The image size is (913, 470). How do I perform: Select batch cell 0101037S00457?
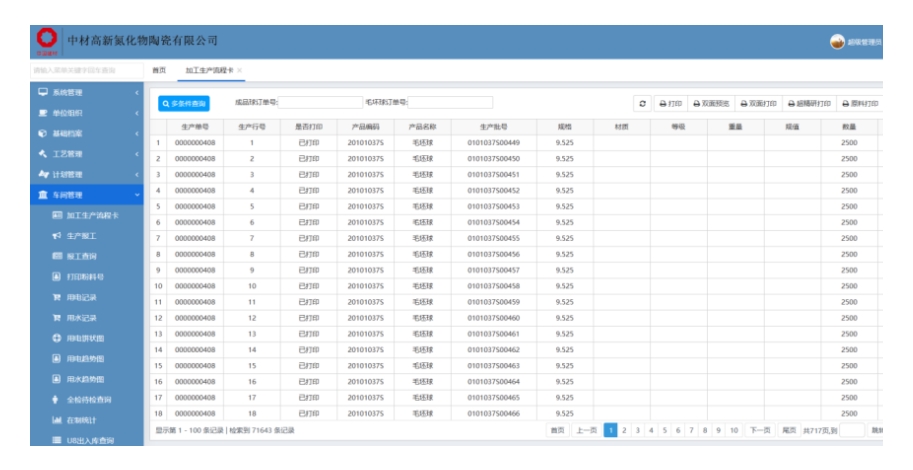tap(494, 270)
